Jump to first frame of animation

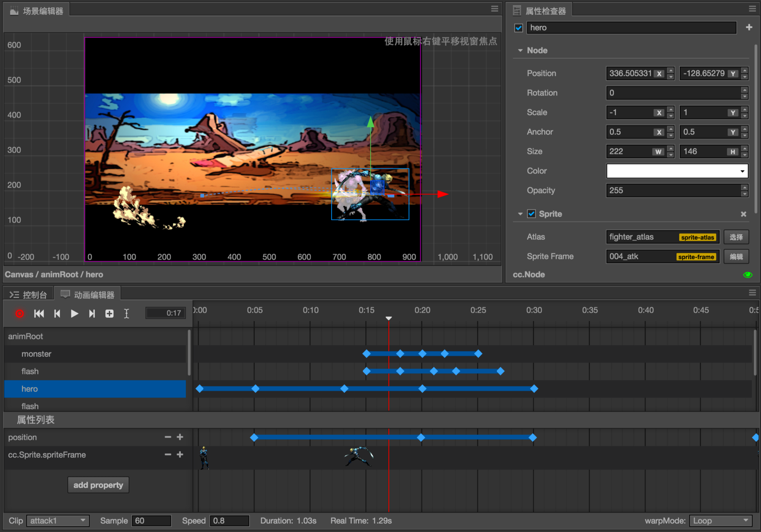(x=39, y=314)
